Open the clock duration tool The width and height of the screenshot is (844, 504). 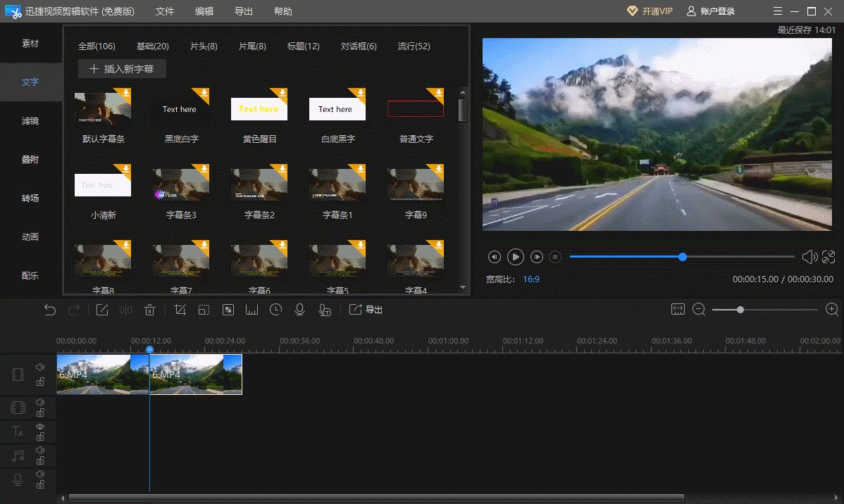[275, 310]
